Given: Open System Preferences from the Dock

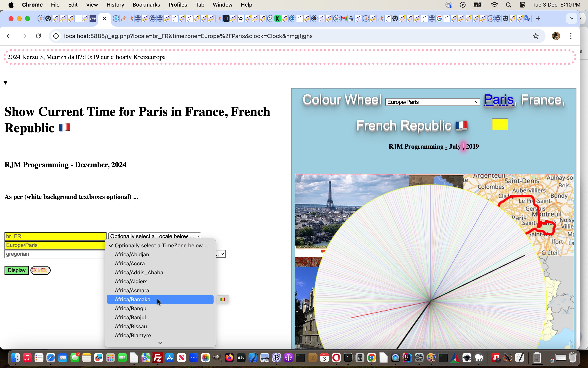Looking at the screenshot, I should click(x=419, y=358).
